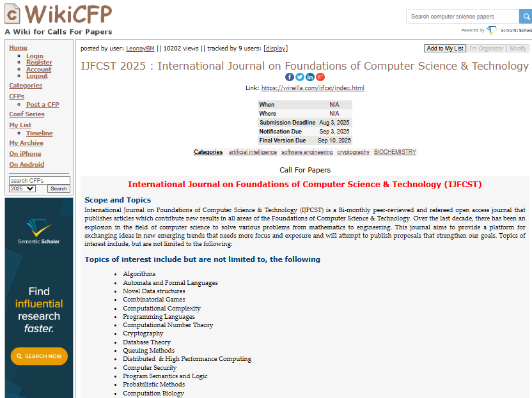Go to Register page
Screen dimensions: 532x398
[x=39, y=63]
